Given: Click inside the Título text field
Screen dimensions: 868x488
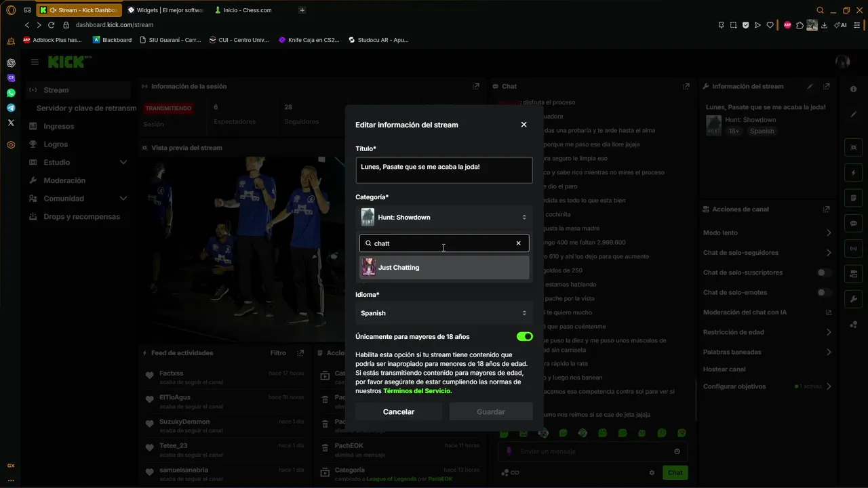Looking at the screenshot, I should tap(444, 170).
